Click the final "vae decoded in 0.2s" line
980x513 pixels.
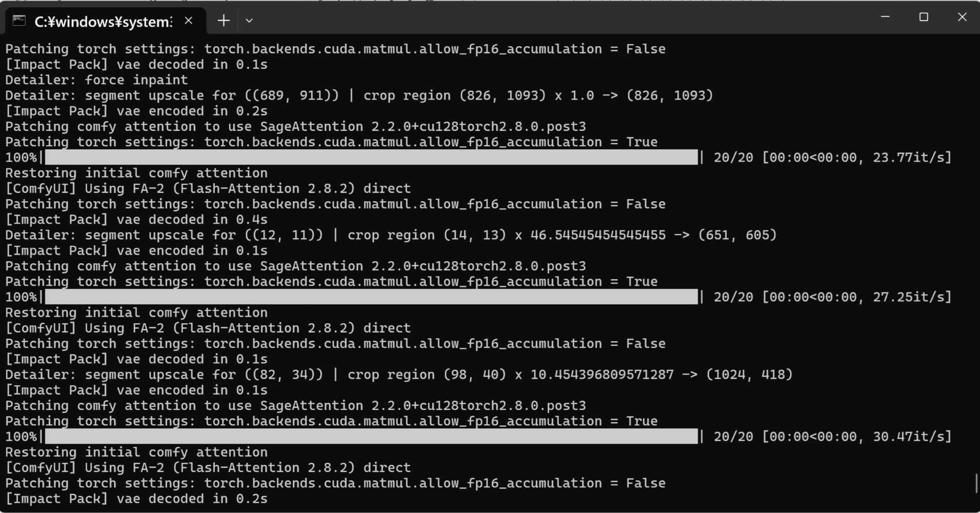click(136, 499)
